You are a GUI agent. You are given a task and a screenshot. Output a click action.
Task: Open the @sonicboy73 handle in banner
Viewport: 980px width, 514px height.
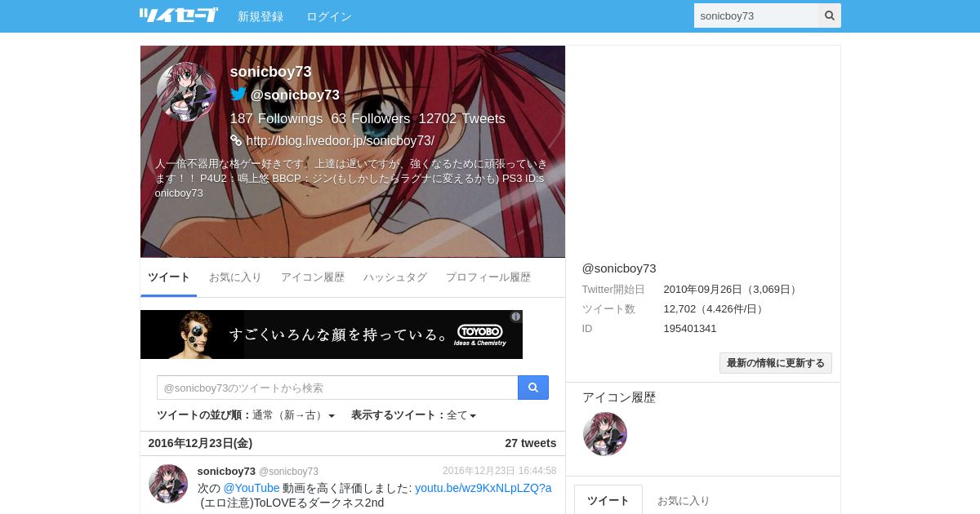point(295,95)
